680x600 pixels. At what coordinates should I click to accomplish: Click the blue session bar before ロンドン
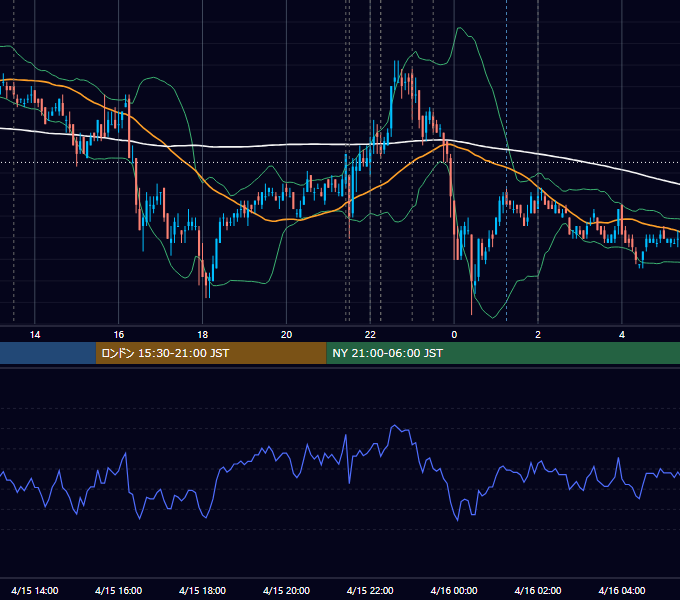tap(48, 353)
